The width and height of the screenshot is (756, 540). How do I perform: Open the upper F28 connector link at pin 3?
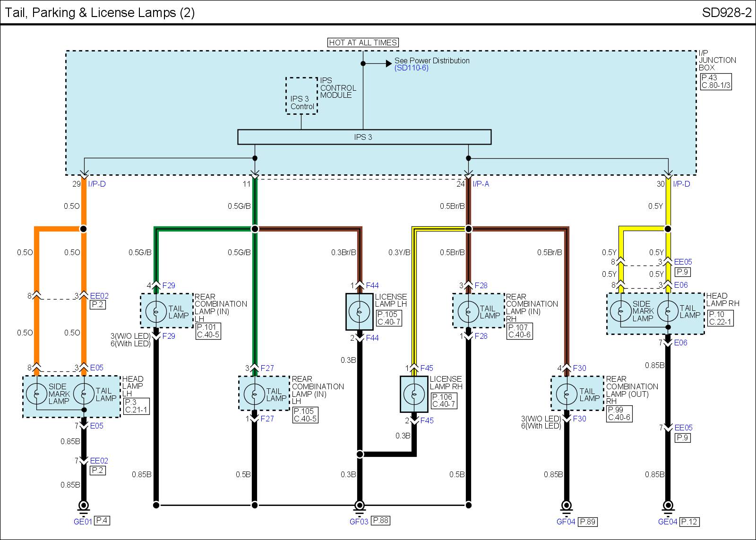[481, 285]
